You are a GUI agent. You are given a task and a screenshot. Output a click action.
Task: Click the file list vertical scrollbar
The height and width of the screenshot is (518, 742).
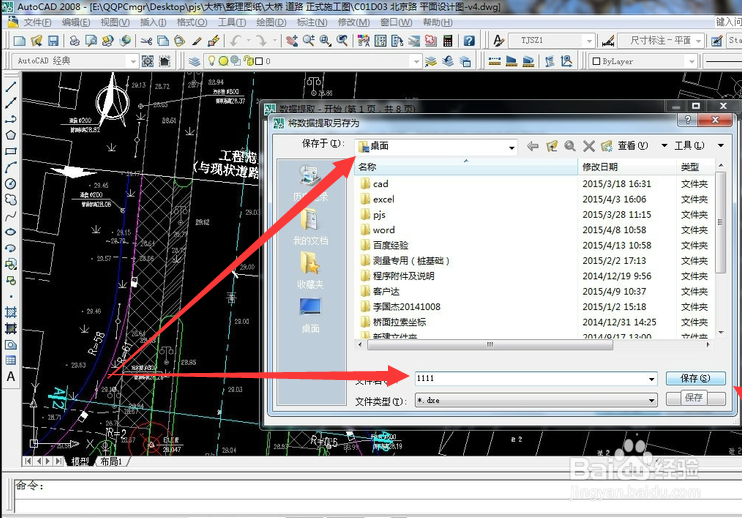720,222
